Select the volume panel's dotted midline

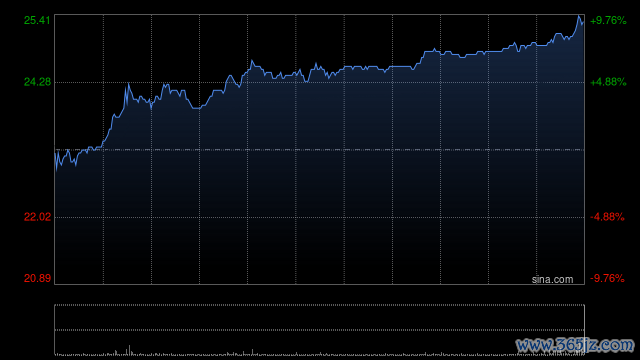320,330
